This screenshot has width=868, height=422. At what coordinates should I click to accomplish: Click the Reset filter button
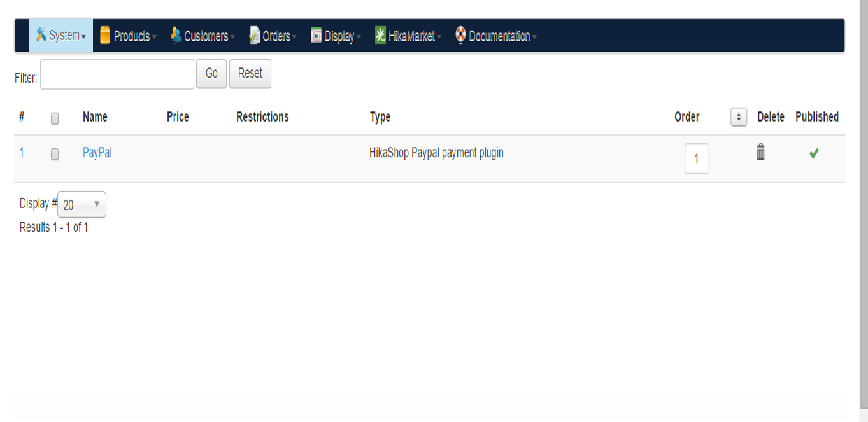250,73
